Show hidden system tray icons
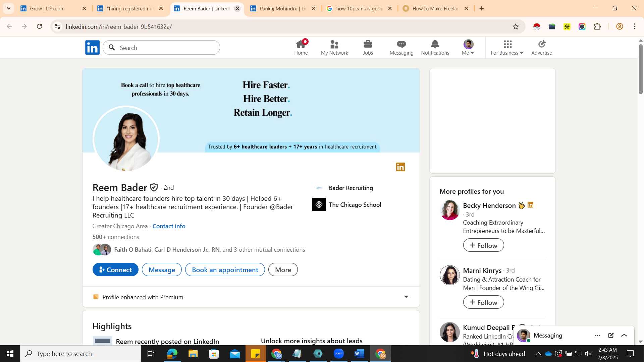 click(x=538, y=354)
